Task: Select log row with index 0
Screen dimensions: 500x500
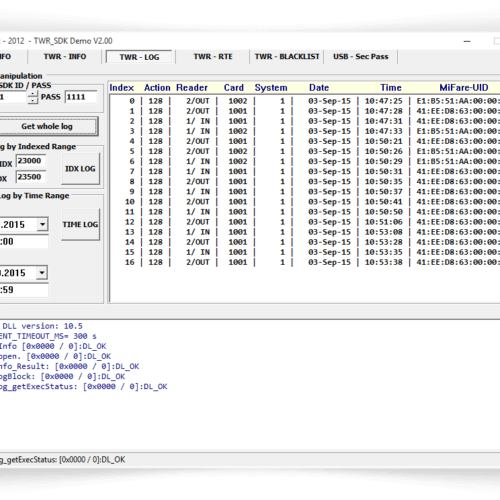Action: [x=305, y=101]
